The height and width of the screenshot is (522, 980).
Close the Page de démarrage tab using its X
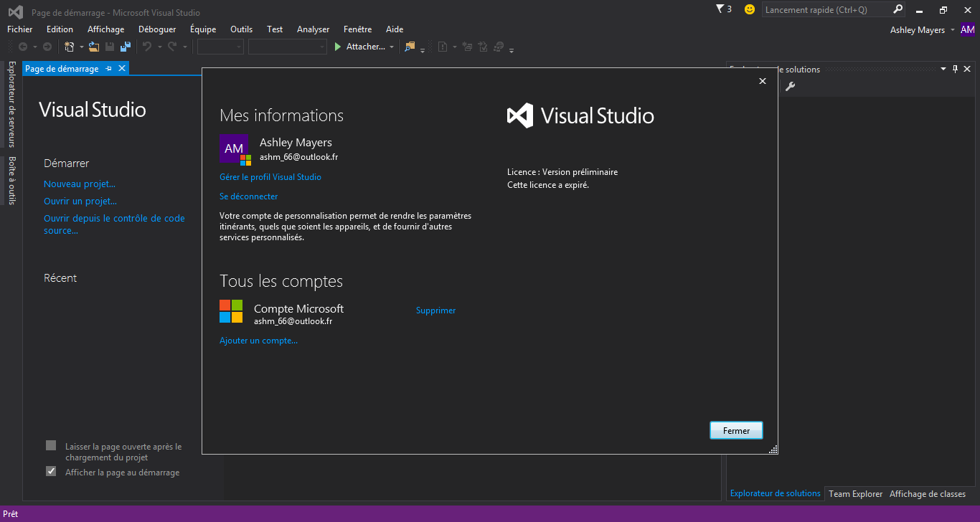[122, 68]
